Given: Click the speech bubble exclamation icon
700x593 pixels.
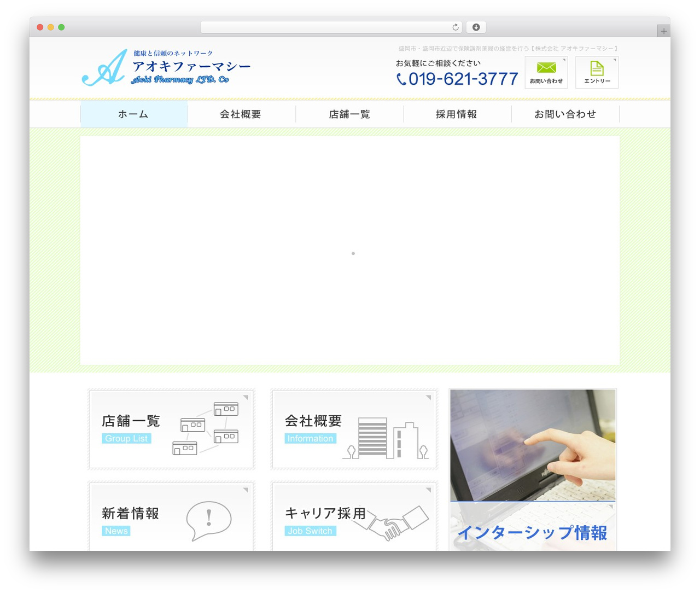Looking at the screenshot, I should [208, 520].
